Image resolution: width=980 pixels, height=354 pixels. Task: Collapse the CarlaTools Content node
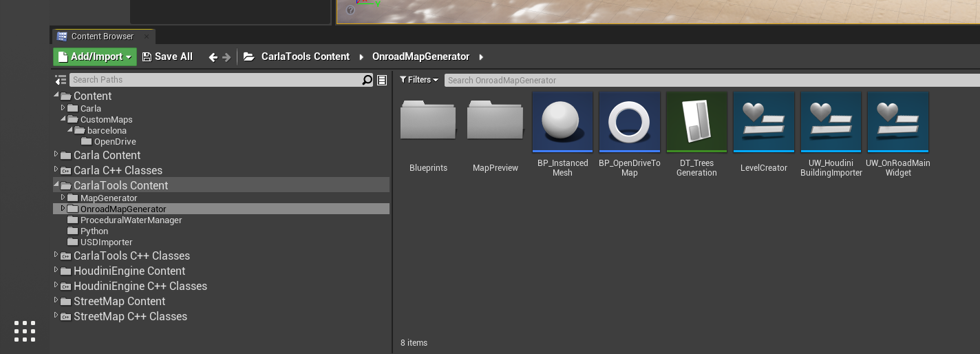coord(56,185)
